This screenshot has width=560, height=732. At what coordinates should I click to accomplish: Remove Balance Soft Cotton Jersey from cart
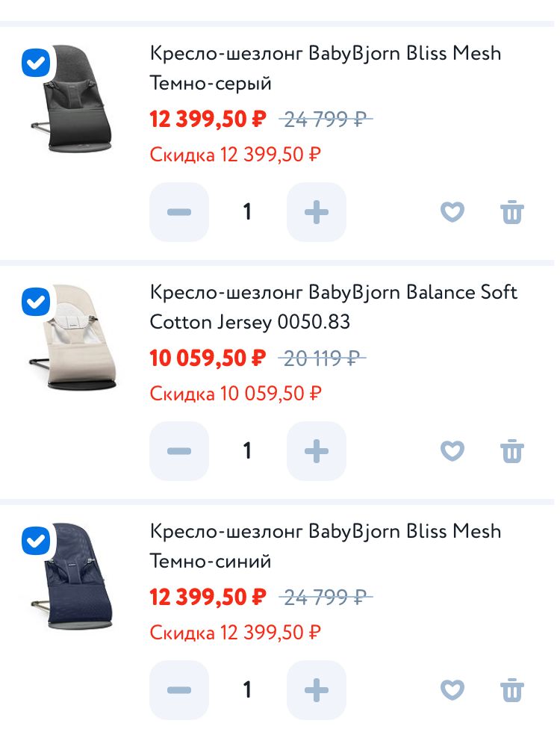tap(512, 451)
